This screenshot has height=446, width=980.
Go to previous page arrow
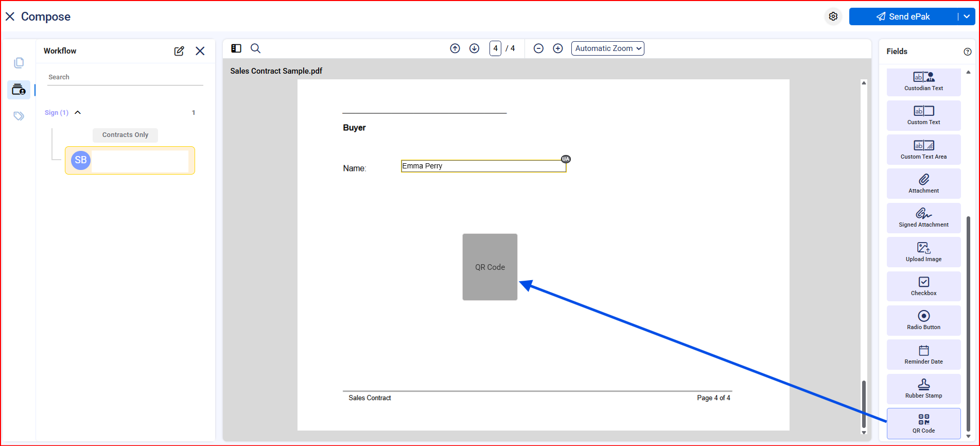455,48
